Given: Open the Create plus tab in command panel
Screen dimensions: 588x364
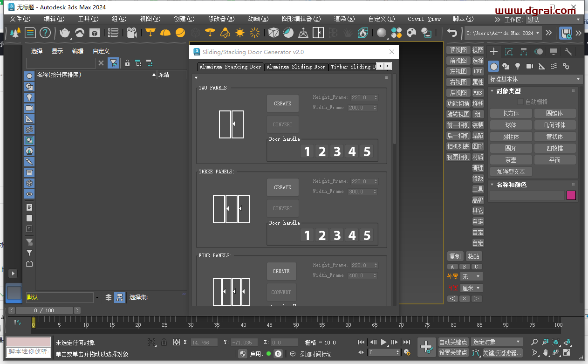Looking at the screenshot, I should 494,52.
